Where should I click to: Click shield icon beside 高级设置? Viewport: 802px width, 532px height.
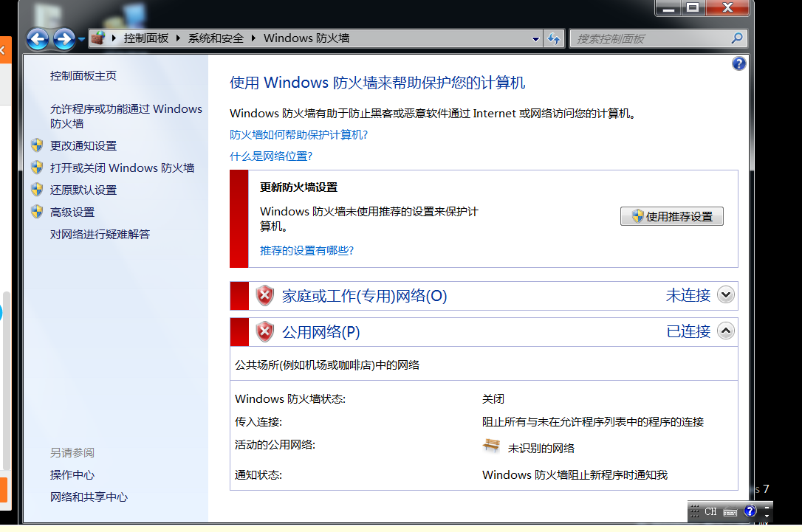point(37,212)
